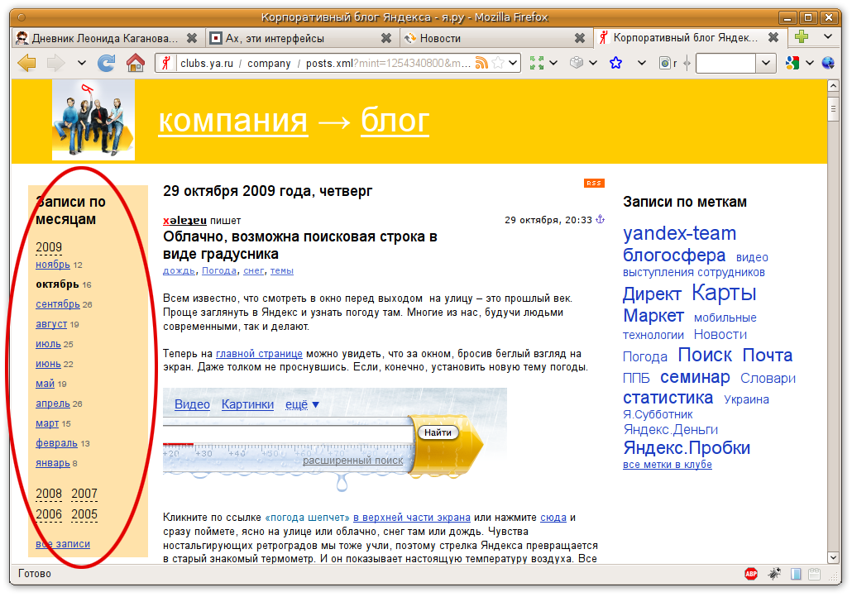Click the team photo logo thumbnail

coord(93,120)
